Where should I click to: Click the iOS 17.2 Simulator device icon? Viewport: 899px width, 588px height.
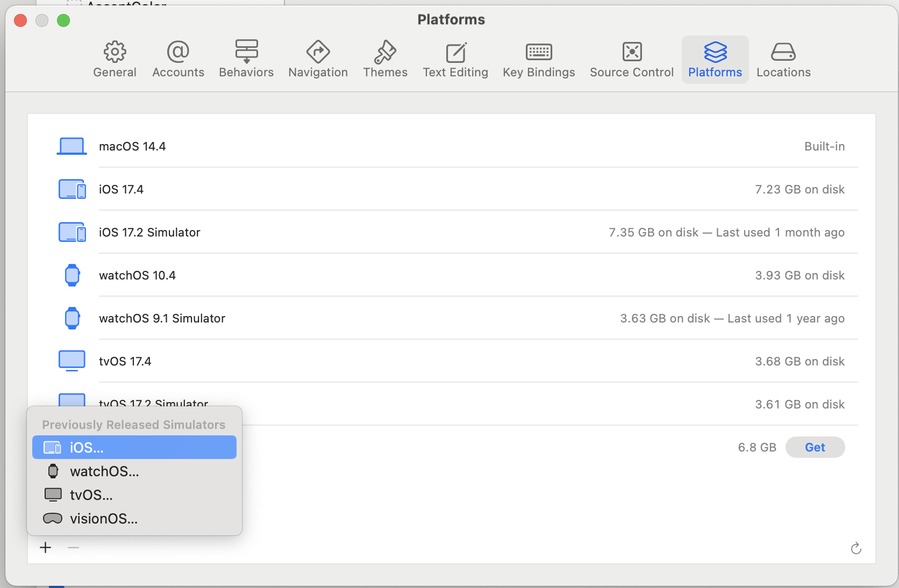(72, 232)
